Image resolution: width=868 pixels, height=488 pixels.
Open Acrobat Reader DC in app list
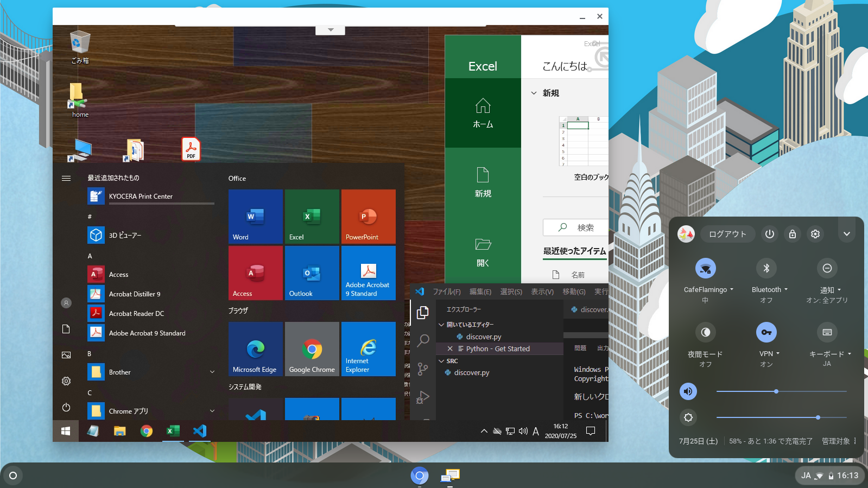pos(151,313)
